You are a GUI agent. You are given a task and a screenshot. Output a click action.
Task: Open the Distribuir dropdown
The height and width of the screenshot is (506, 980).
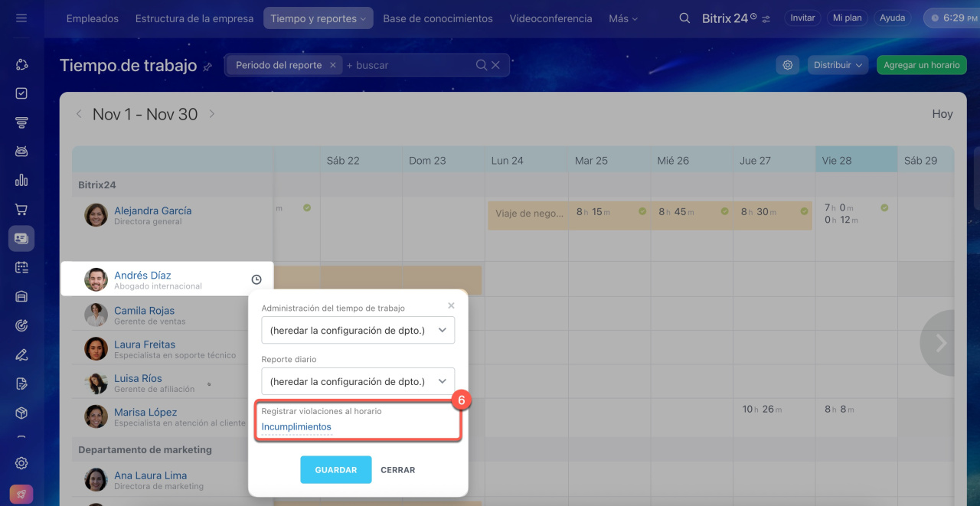pos(838,66)
